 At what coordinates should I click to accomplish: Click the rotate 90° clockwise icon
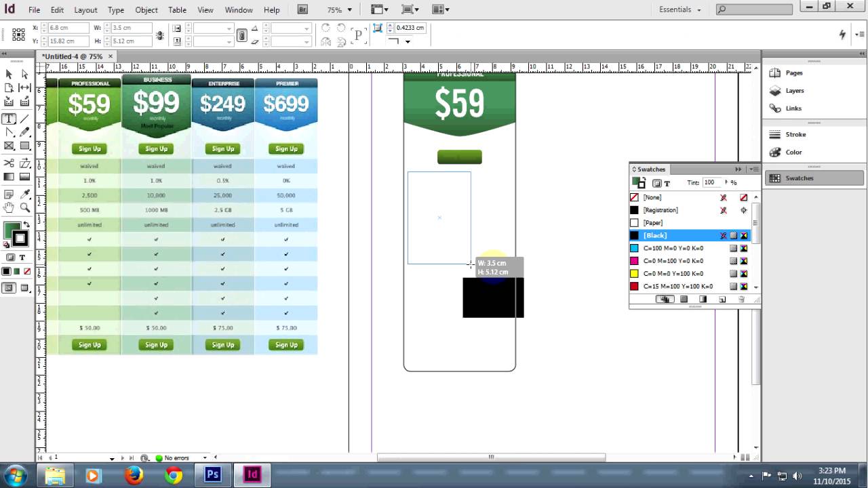[325, 28]
